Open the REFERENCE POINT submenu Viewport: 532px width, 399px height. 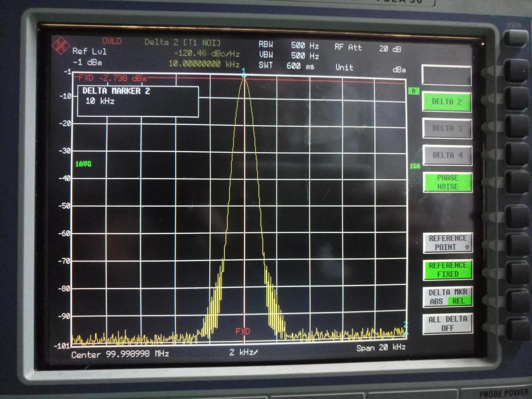[x=448, y=243]
